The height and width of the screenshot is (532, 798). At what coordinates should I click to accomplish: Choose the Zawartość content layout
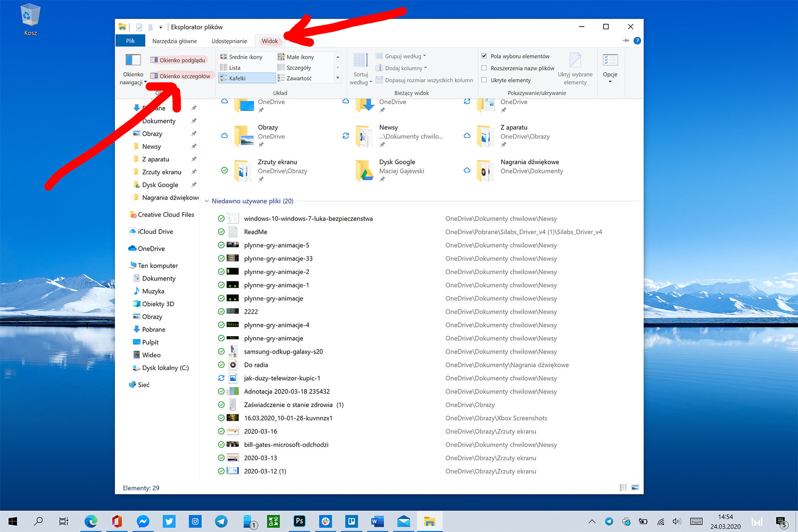click(x=295, y=78)
